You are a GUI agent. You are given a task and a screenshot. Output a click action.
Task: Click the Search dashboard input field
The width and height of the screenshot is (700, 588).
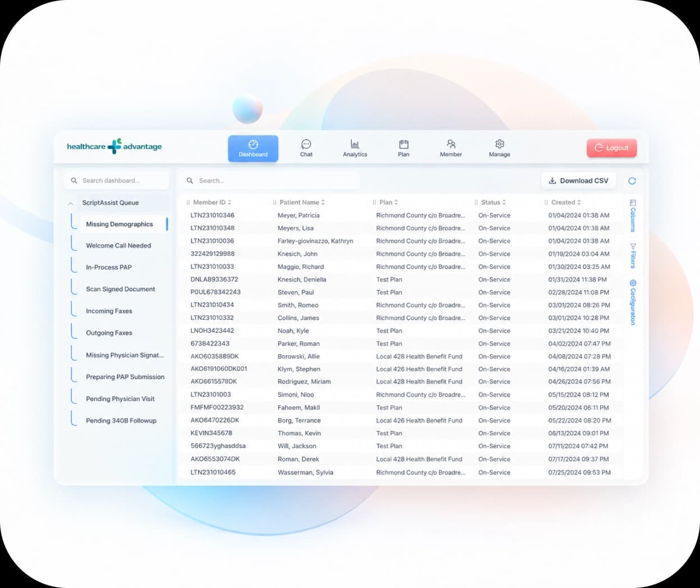[x=117, y=181]
